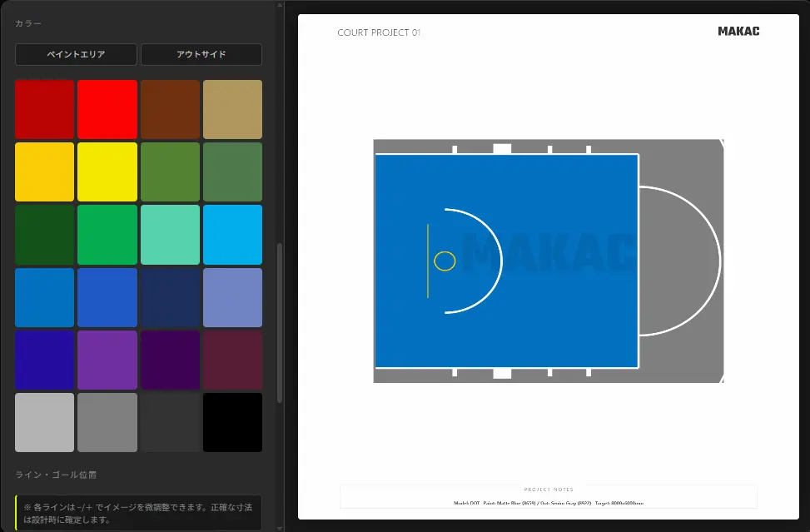Pick the bright red color swatch
This screenshot has height=532, width=810.
pos(107,110)
